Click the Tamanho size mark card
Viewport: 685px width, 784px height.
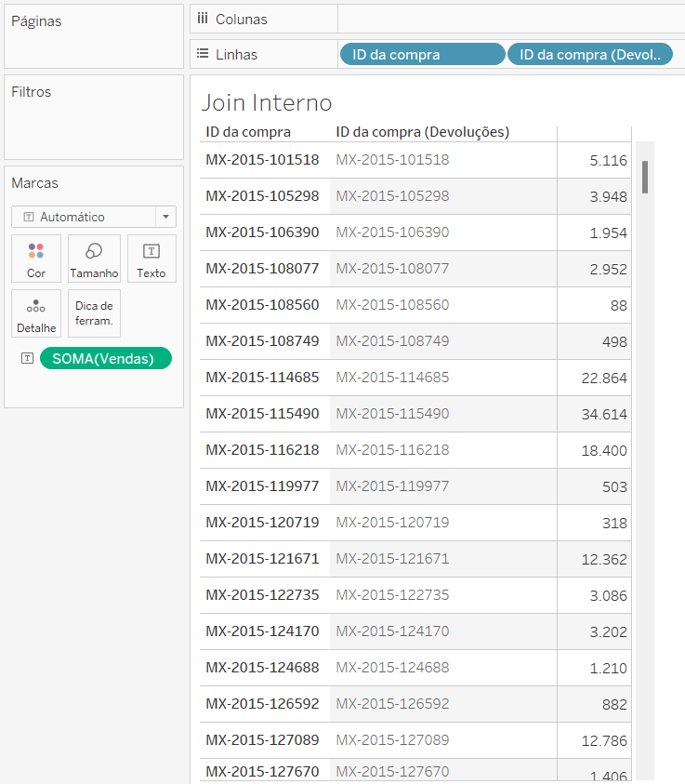94,259
